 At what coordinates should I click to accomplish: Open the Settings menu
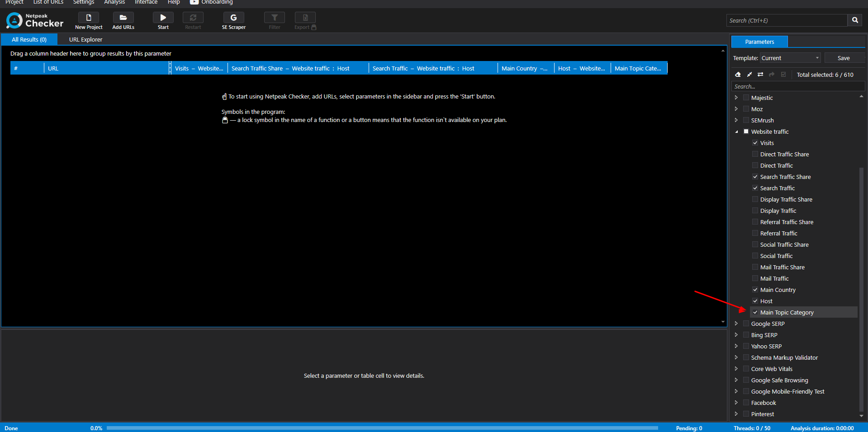(x=84, y=2)
